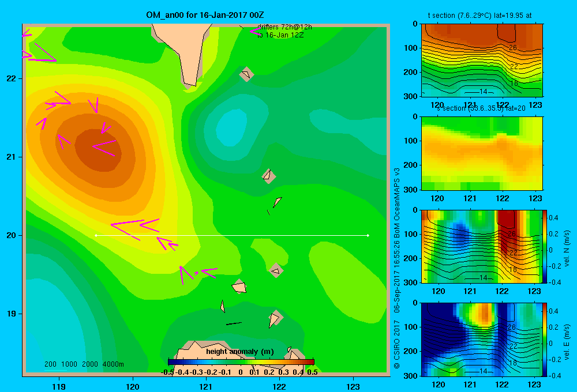Screen dimensions: 577x392
Task: Click the vel. E velocity color bar
Action: click(545, 340)
